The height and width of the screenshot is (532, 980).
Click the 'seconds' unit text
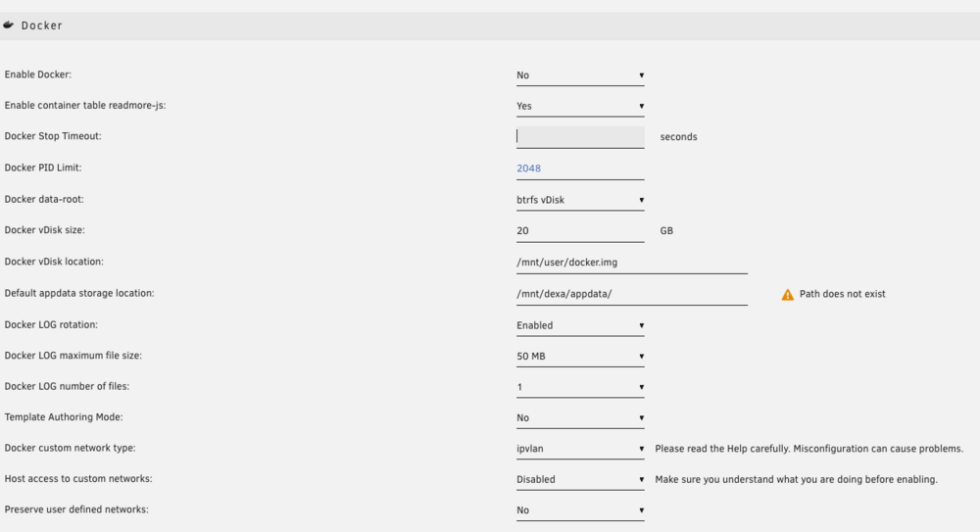click(x=679, y=137)
